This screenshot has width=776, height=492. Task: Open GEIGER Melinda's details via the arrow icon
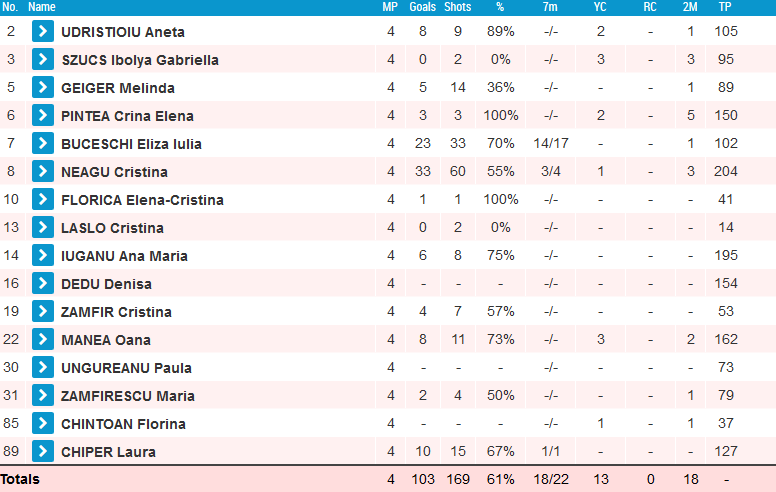coord(43,87)
